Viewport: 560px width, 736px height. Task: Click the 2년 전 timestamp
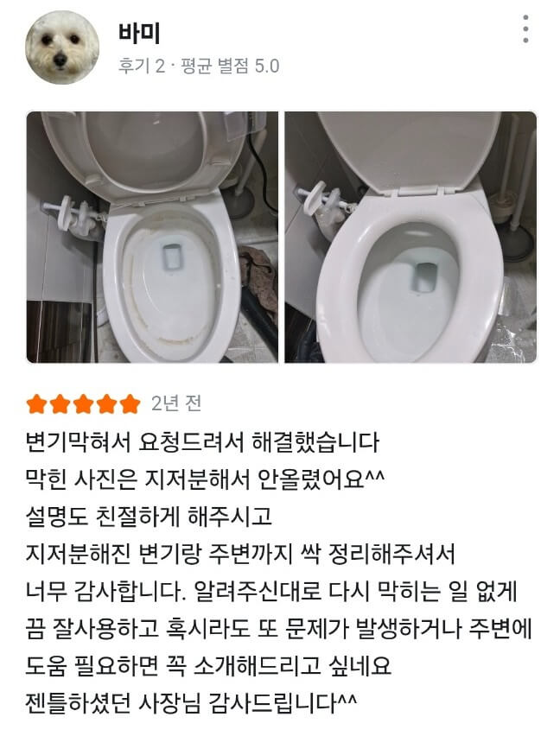[176, 403]
